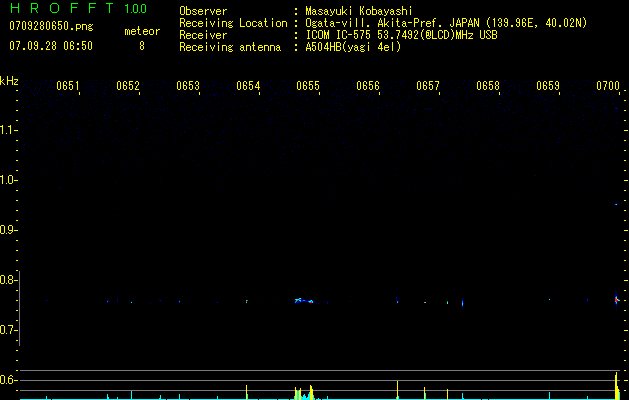Click frequency axis label 0.9
Image resolution: width=629 pixels, height=400 pixels.
[x=7, y=230]
